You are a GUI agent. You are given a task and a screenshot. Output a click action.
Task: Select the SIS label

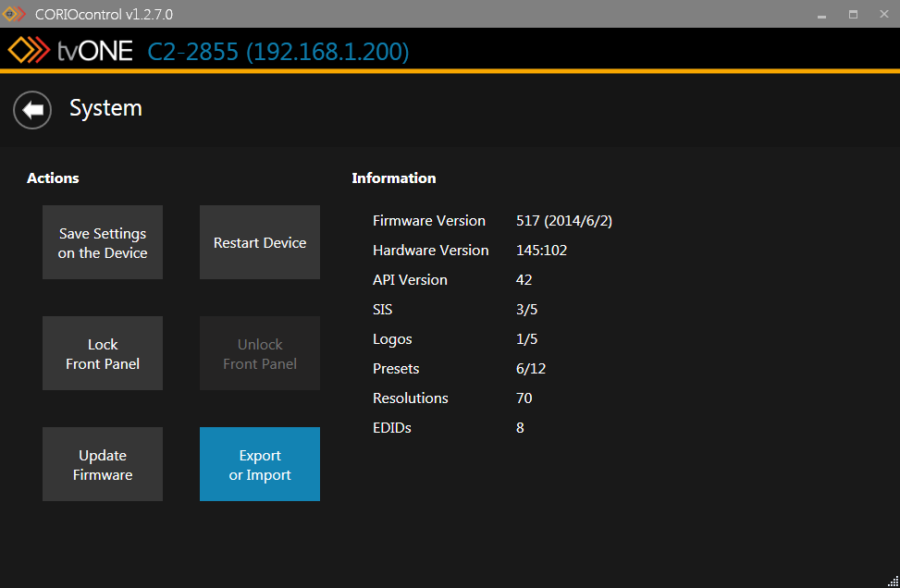pos(382,310)
